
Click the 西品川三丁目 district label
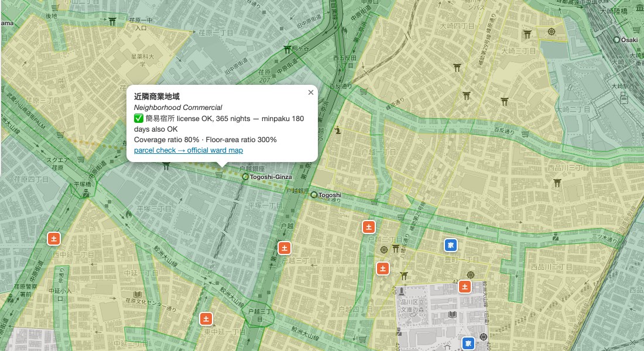tap(568, 167)
